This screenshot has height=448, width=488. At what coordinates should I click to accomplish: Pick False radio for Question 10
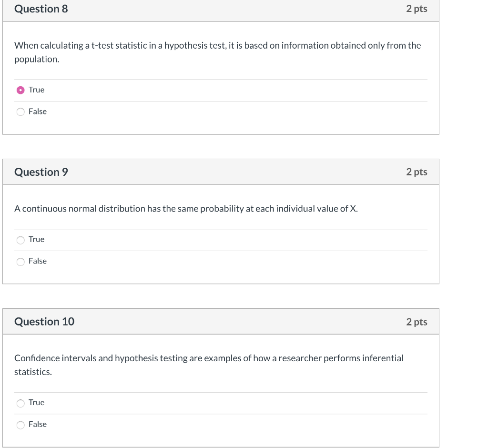coord(20,425)
